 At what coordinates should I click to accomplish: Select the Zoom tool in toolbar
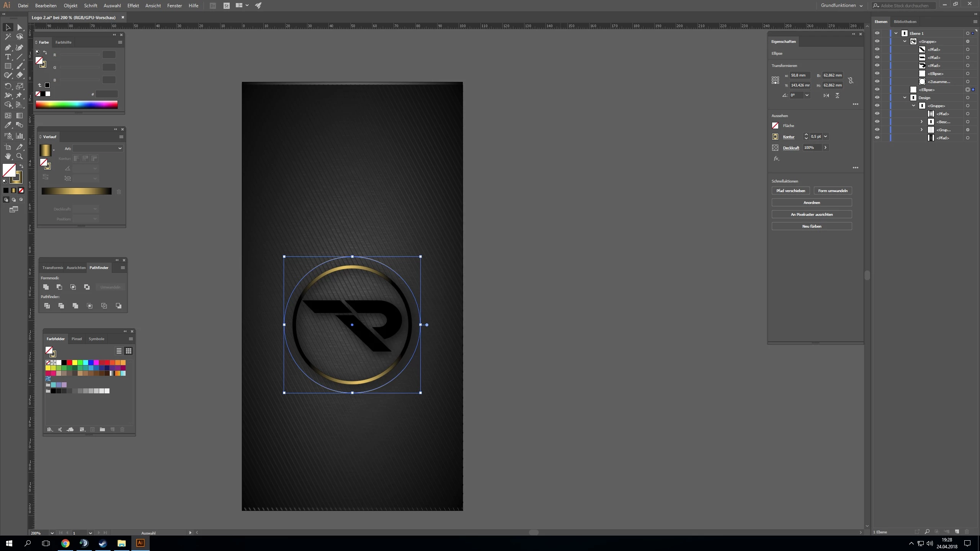[x=20, y=156]
